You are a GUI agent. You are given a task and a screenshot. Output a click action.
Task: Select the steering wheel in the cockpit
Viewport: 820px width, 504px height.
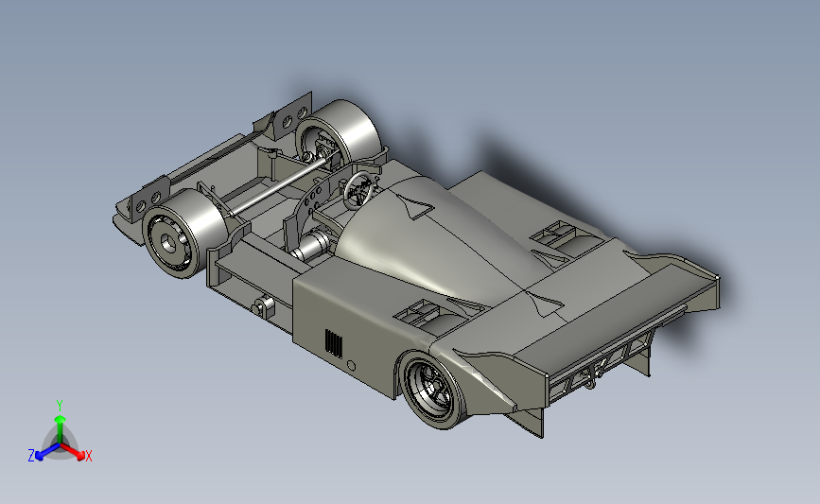(359, 190)
